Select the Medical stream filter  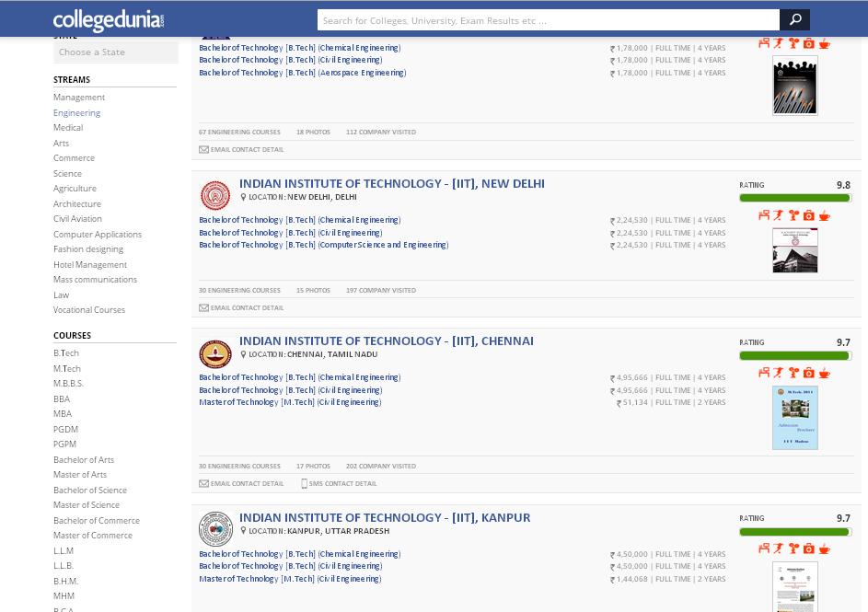[68, 128]
